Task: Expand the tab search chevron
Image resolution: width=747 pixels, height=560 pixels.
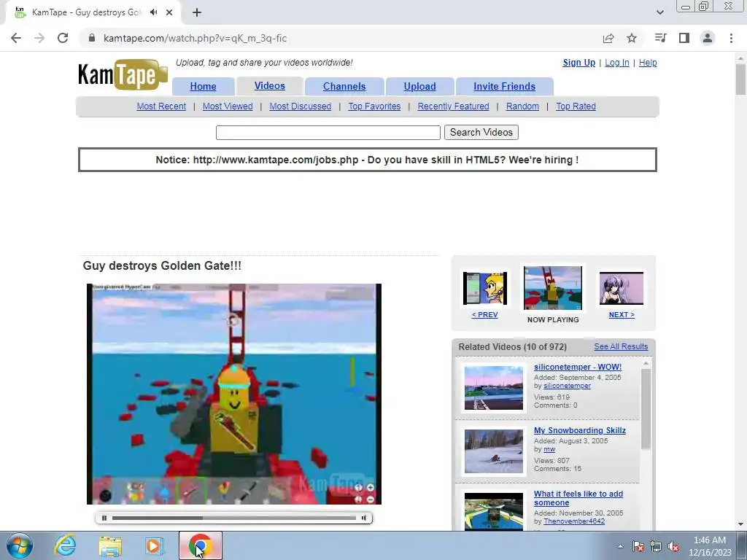Action: pos(659,12)
